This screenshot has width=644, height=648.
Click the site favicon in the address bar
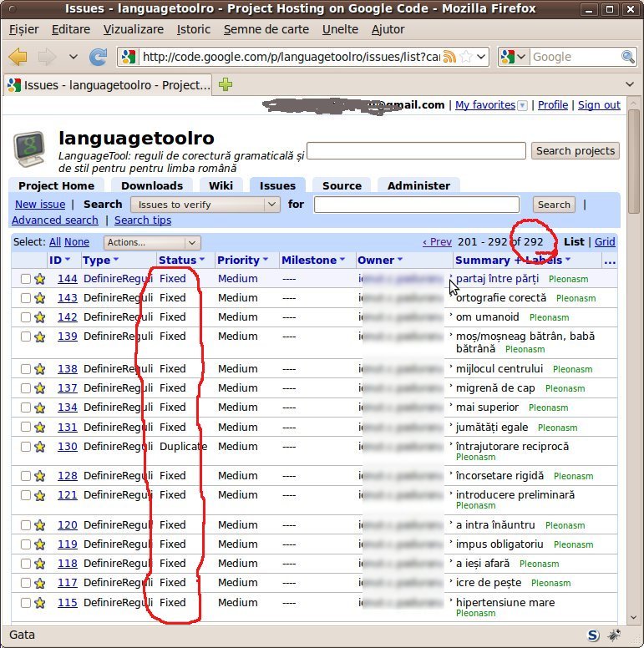[x=129, y=57]
